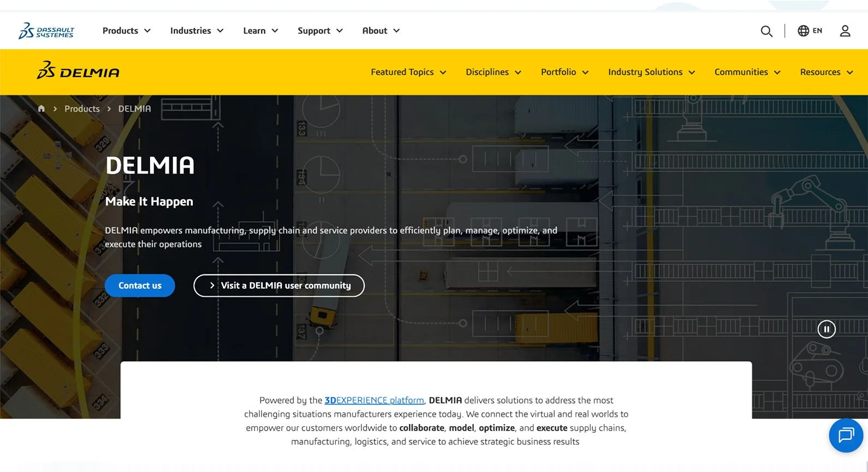Image resolution: width=868 pixels, height=472 pixels.
Task: Click the globe language icon
Action: tap(803, 31)
